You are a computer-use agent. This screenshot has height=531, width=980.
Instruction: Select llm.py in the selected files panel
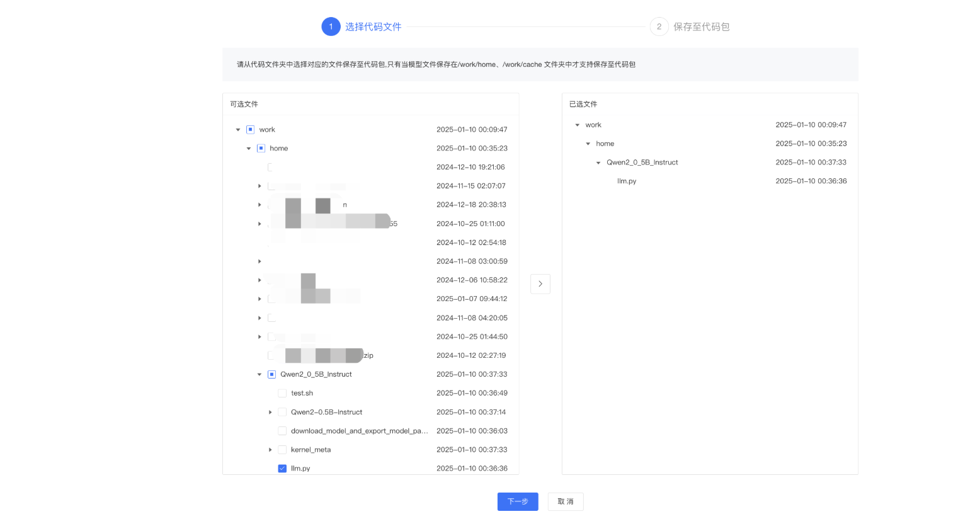pos(627,181)
